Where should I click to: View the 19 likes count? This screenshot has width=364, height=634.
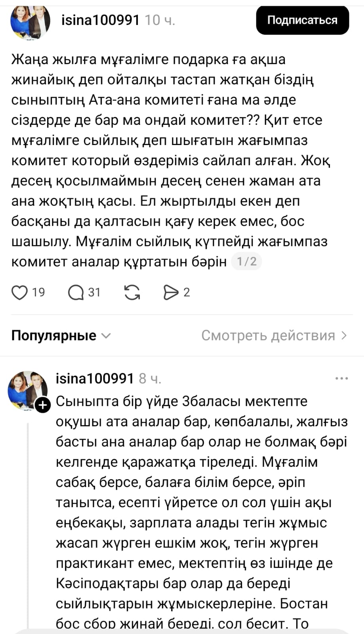tap(38, 293)
